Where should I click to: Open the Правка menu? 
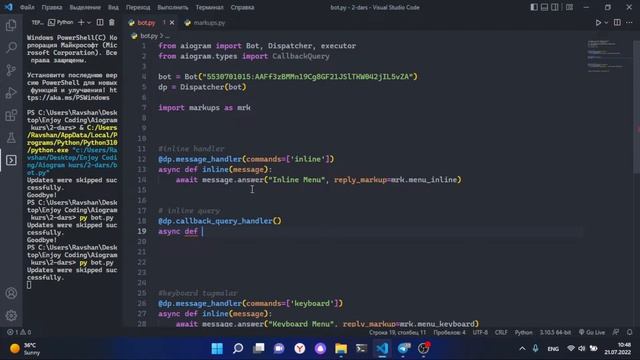52,7
